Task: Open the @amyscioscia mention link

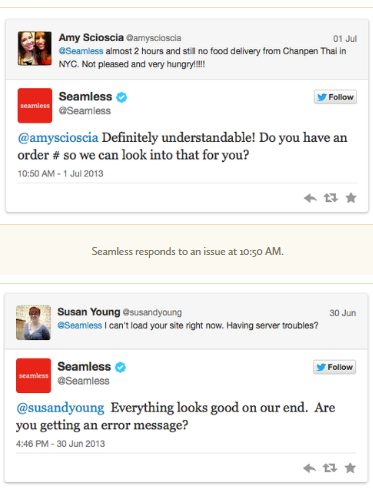Action: (x=58, y=138)
